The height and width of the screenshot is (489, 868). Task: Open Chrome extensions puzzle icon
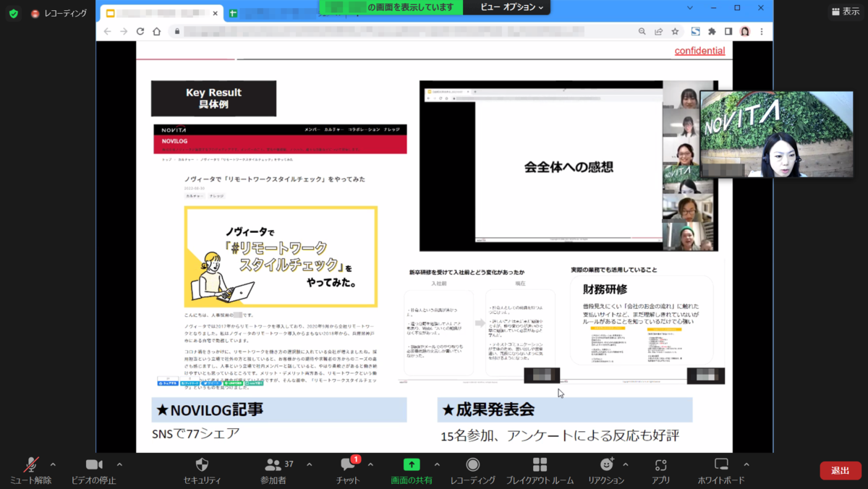pyautogui.click(x=712, y=31)
